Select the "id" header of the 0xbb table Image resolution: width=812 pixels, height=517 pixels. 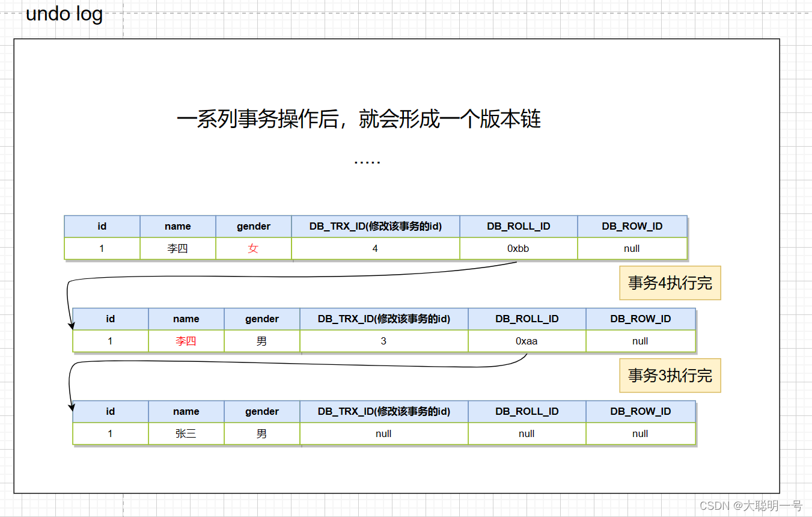tap(102, 227)
